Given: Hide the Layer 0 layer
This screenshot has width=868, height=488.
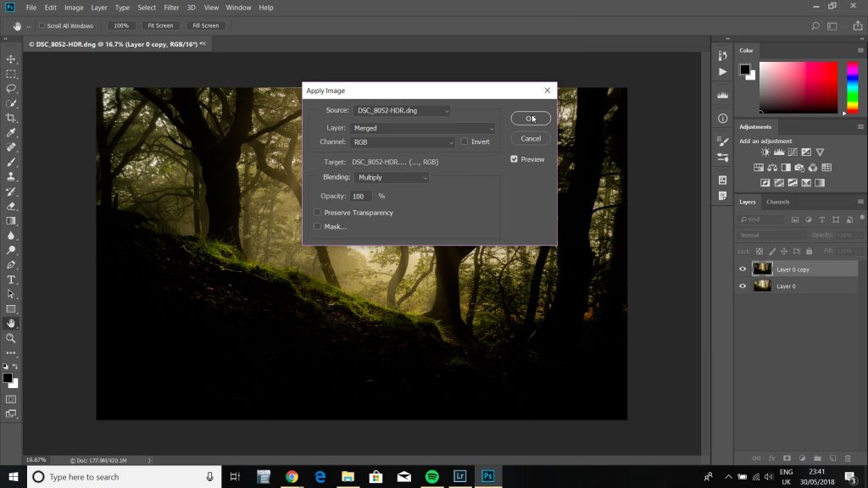Looking at the screenshot, I should (742, 286).
